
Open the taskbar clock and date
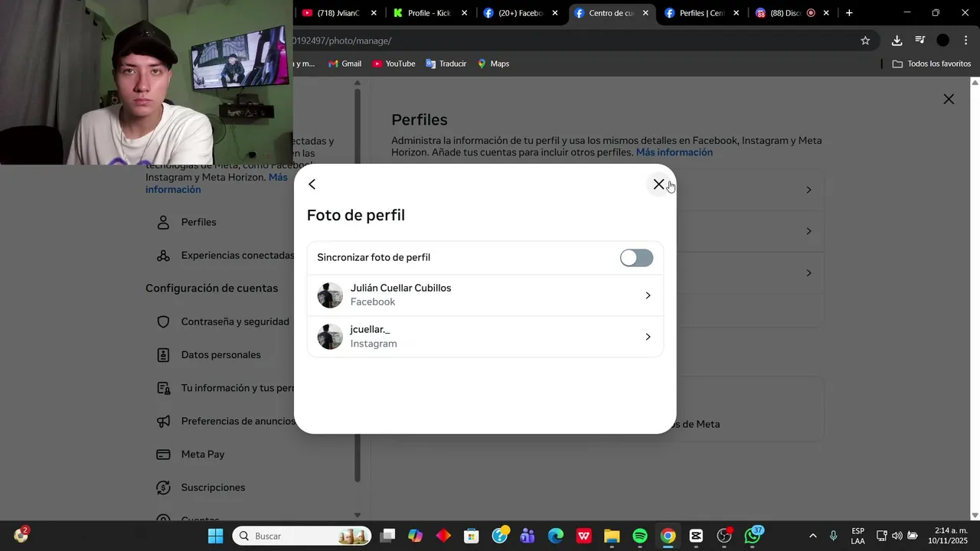[947, 536]
